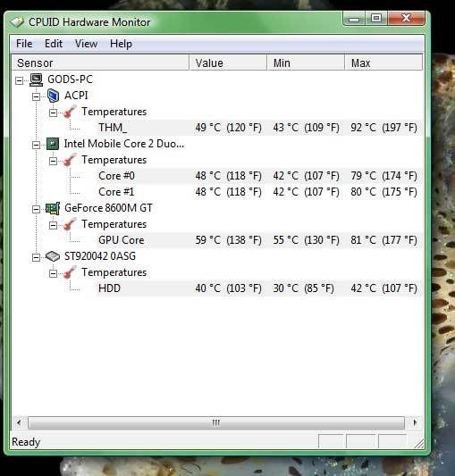The image size is (455, 476).
Task: Click the Value column header
Action: (x=228, y=63)
